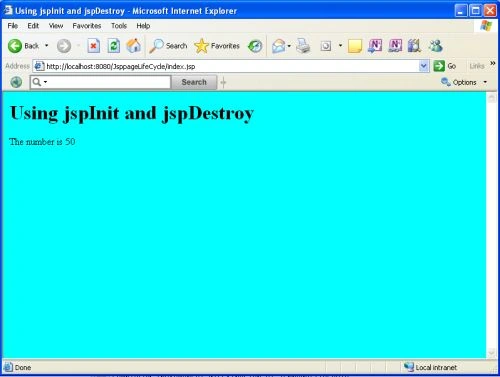The height and width of the screenshot is (377, 500).
Task: Expand the Links toolbar chevron
Action: pyautogui.click(x=492, y=63)
